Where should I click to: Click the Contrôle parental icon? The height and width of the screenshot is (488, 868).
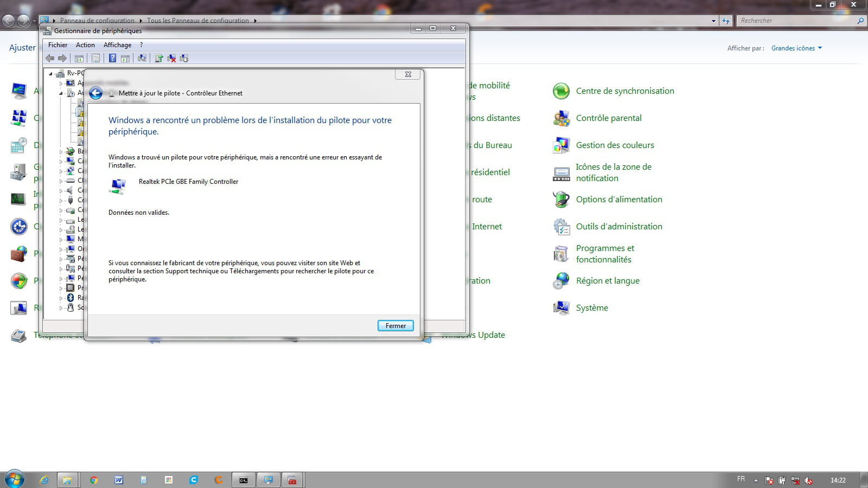click(x=561, y=118)
